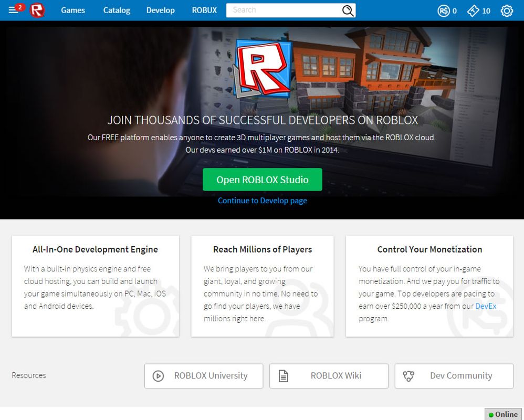Open the ROBLOX University resource card
The image size is (524, 420).
[x=203, y=375]
